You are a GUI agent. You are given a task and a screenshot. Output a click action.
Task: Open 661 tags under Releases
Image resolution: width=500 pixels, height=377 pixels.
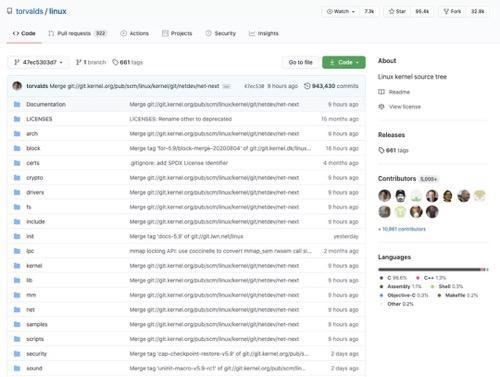tap(393, 150)
